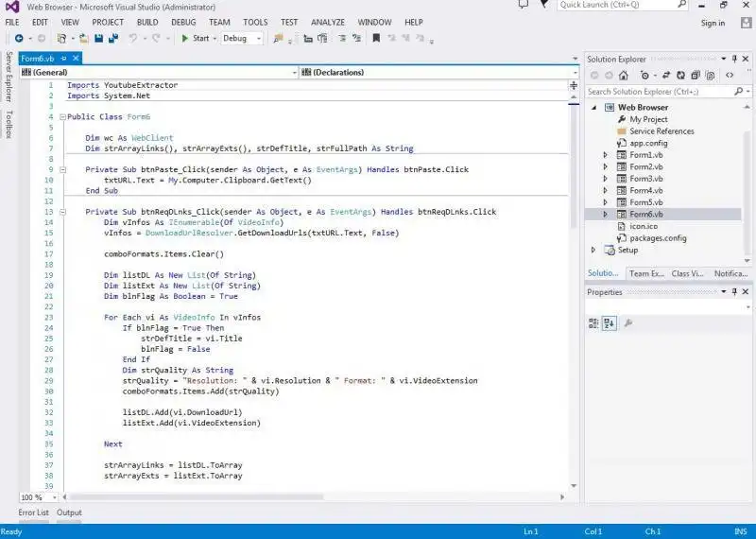The width and height of the screenshot is (756, 539).
Task: Collapse the Web Browser project node
Action: [594, 107]
